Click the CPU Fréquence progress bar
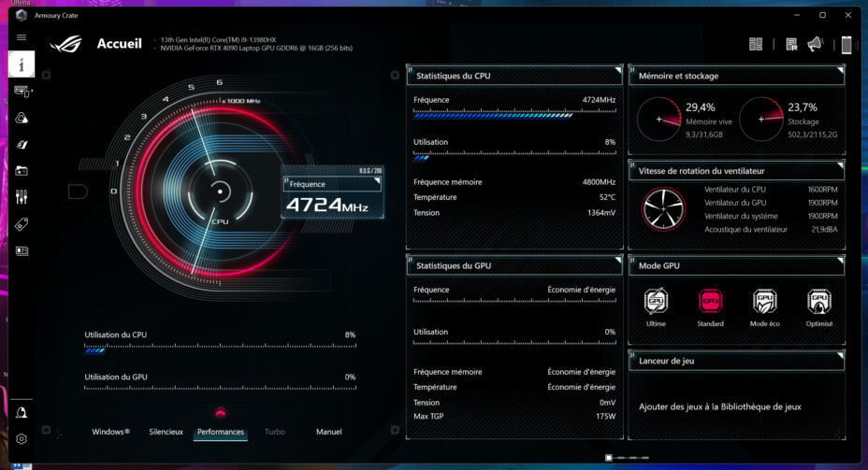Image resolution: width=868 pixels, height=470 pixels. 514,114
